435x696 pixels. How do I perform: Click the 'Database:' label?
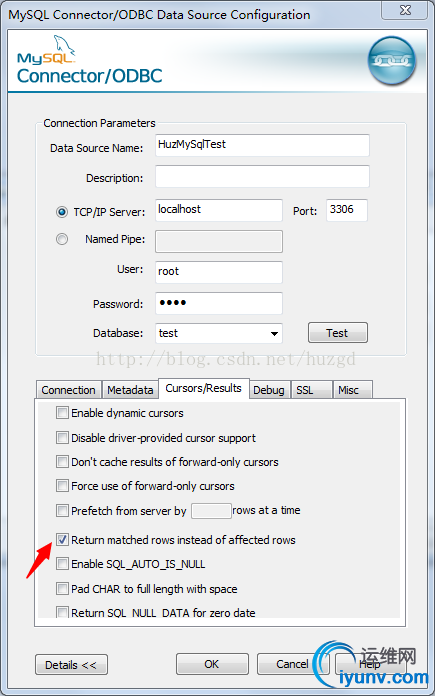pyautogui.click(x=118, y=333)
